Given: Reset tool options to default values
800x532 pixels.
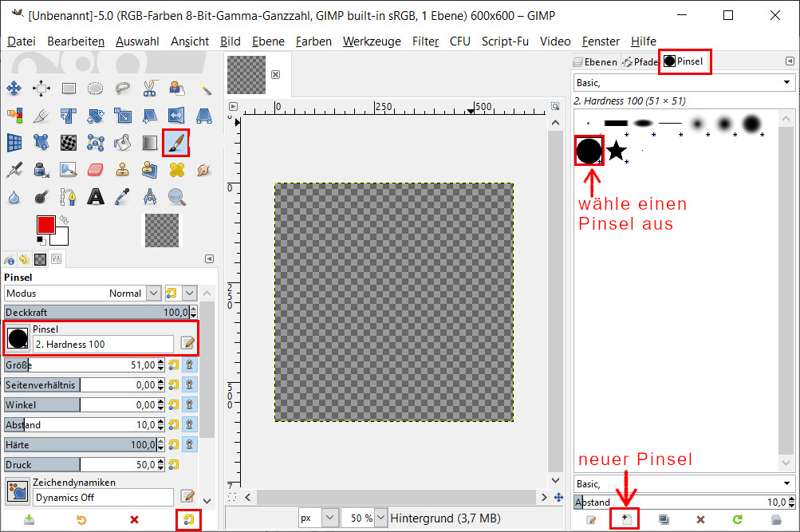Looking at the screenshot, I should click(188, 519).
